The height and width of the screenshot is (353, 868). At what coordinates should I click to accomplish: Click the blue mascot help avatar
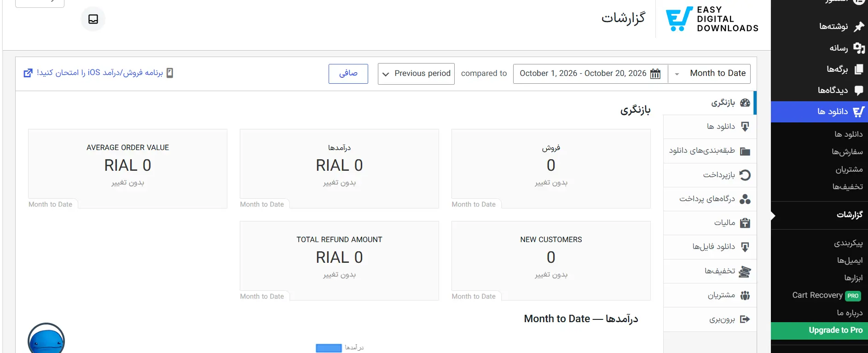point(46,338)
